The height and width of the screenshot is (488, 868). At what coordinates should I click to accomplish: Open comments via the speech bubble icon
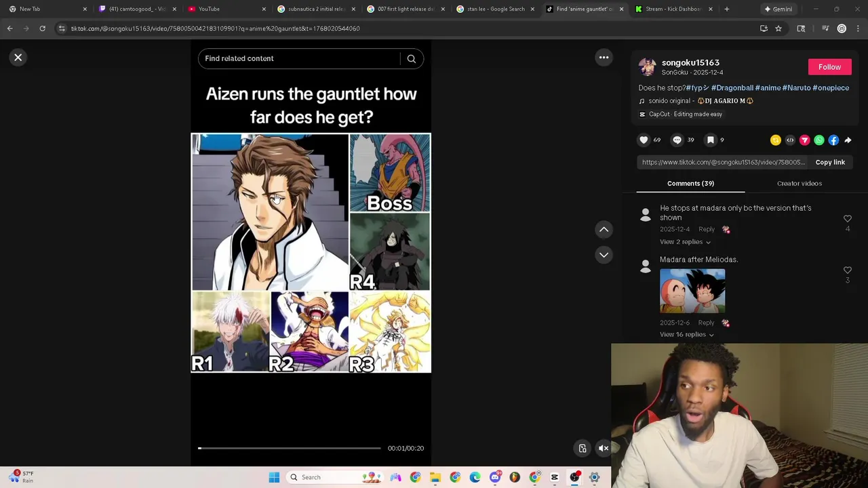pos(677,140)
